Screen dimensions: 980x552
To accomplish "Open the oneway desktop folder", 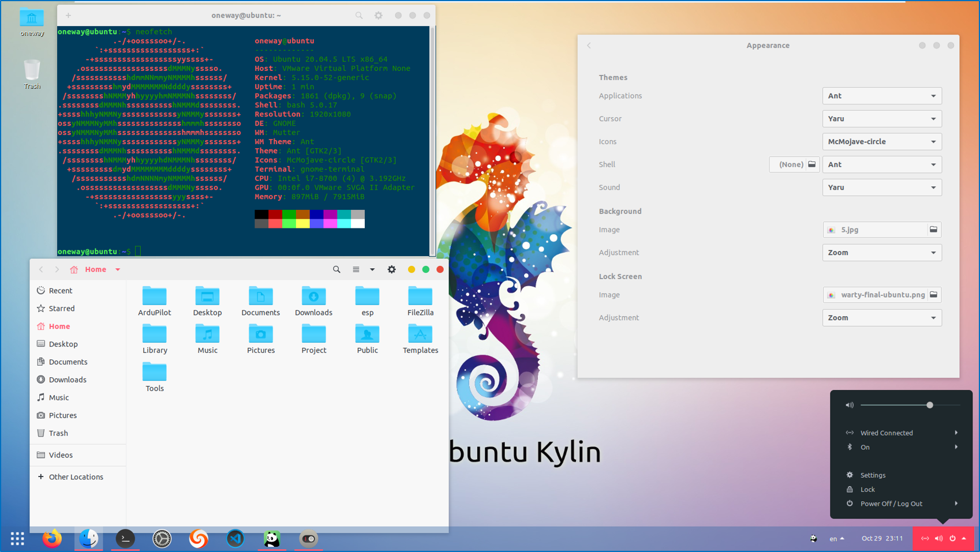I will click(x=32, y=23).
